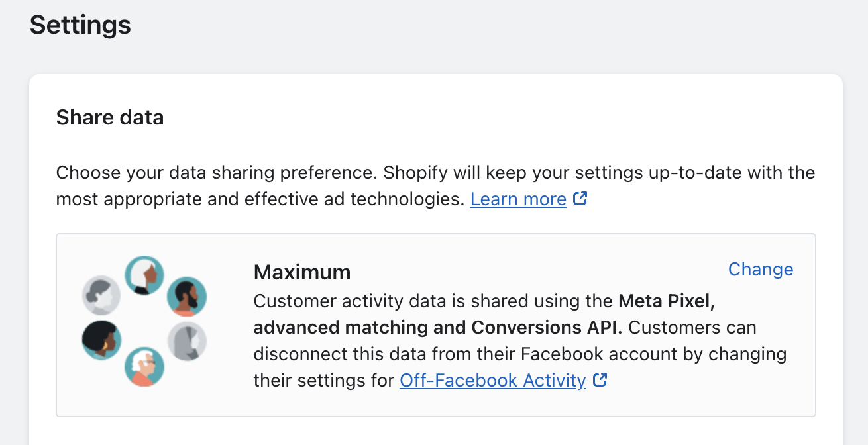Click the elderly avatar wearing glasses
Viewport: 868px width, 445px height.
(144, 366)
